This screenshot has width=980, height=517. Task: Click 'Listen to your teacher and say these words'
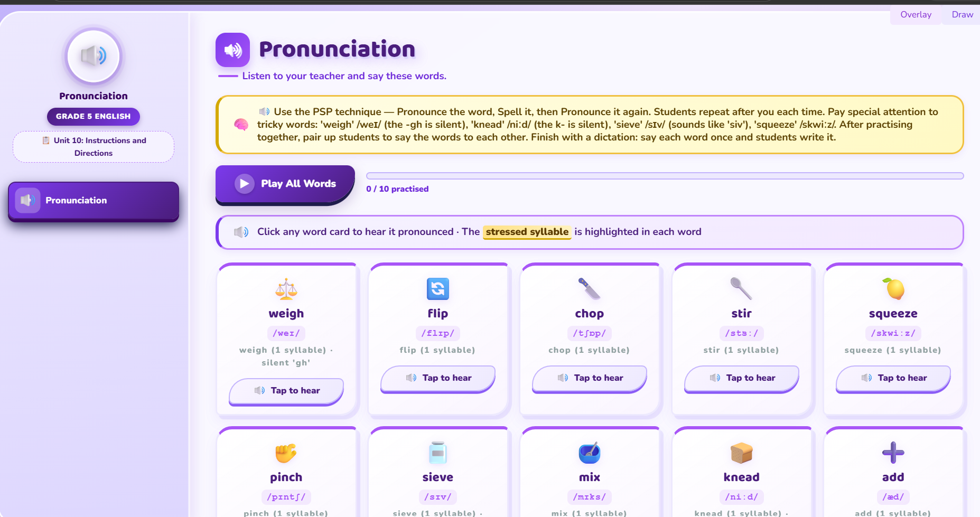click(344, 76)
